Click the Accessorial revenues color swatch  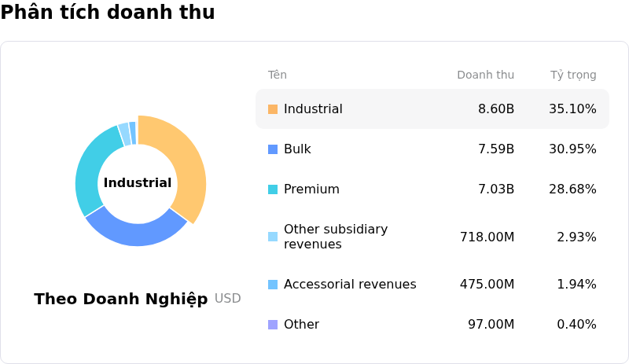tap(273, 285)
